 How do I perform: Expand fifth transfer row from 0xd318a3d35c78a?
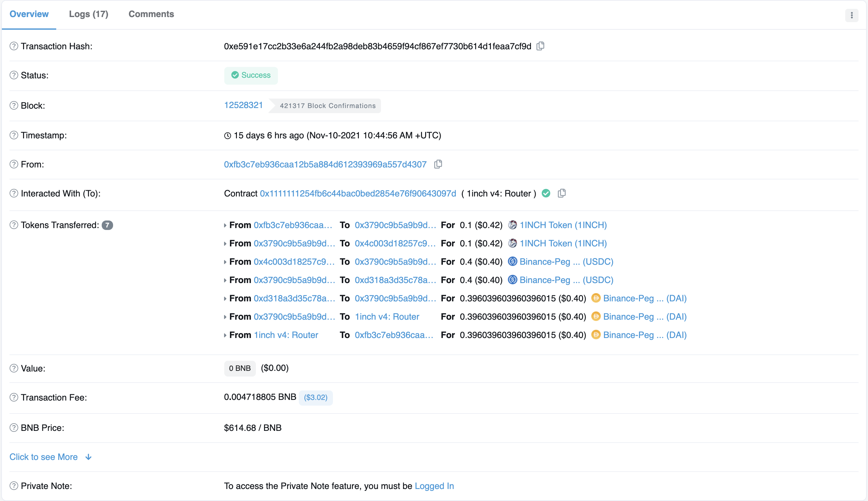(225, 299)
